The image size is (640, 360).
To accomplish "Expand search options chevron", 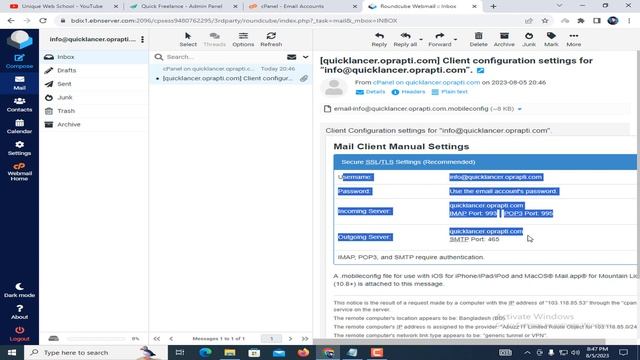I will pyautogui.click(x=305, y=57).
